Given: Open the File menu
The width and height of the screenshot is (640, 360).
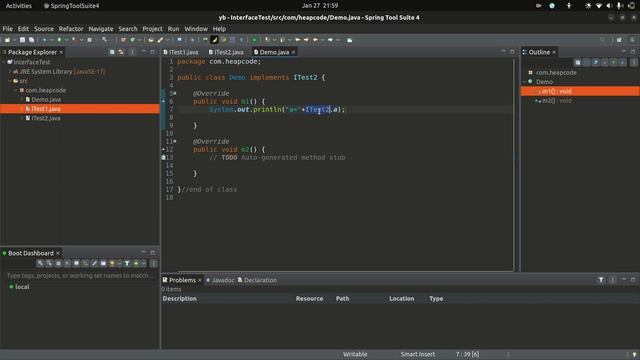Looking at the screenshot, I should [7, 29].
